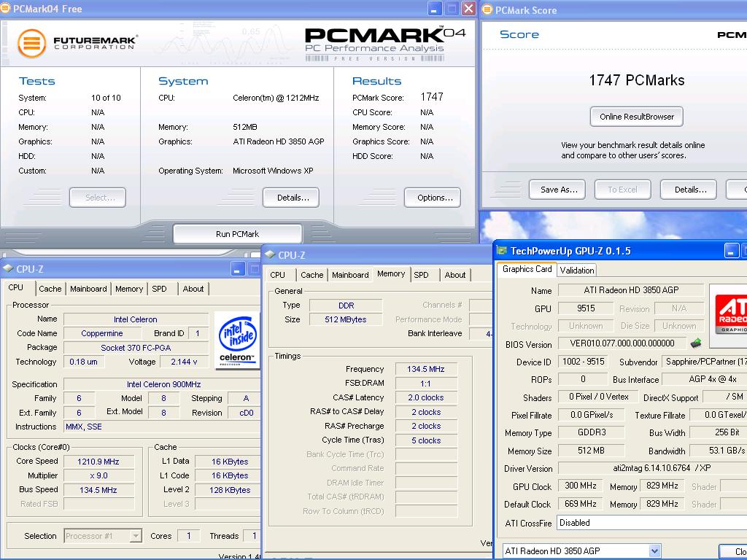Click Save As... in PCMark Score
Viewport: 747px width, 560px height.
(x=557, y=190)
